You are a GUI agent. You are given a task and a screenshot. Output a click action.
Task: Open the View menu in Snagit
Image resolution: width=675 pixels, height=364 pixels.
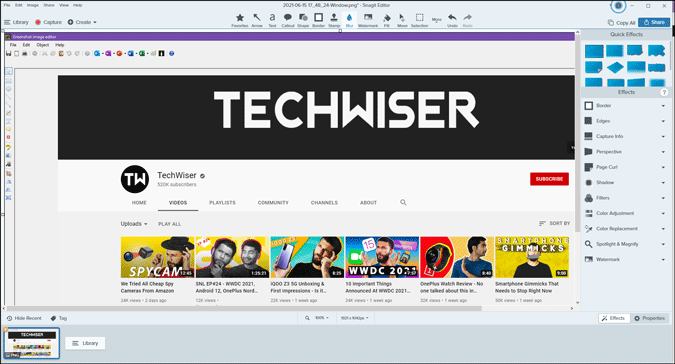coord(64,5)
